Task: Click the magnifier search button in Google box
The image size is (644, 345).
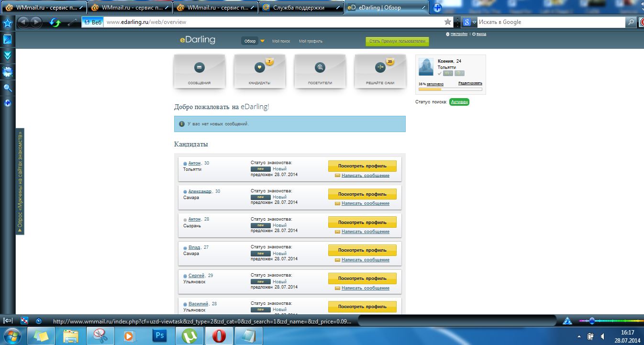Action: click(632, 22)
